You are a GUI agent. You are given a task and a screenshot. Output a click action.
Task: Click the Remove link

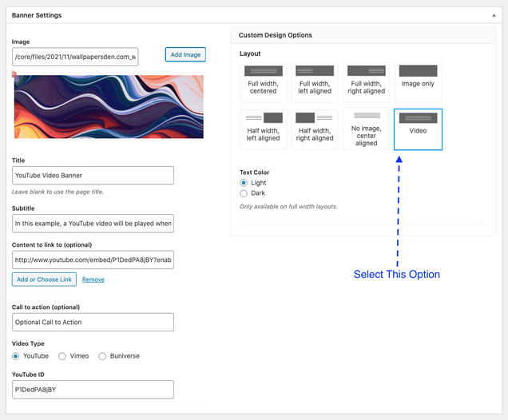coord(93,279)
